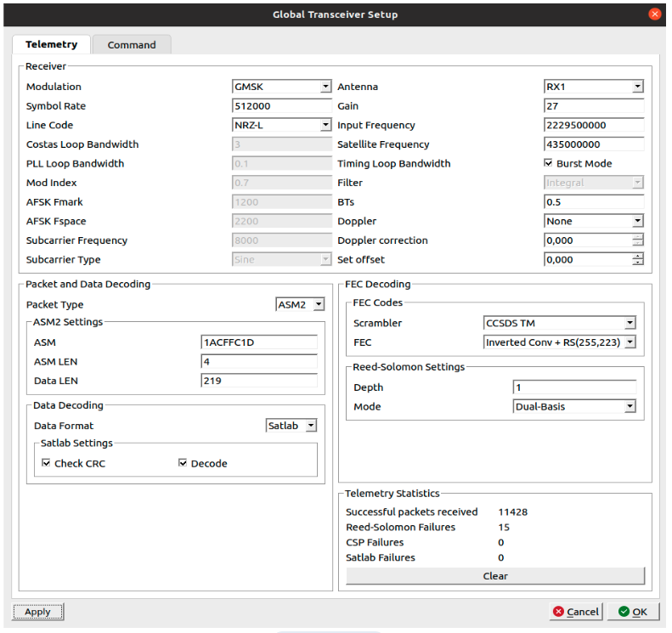Open the Packet Type ASM2 dropdown
672x633 pixels.
300,305
